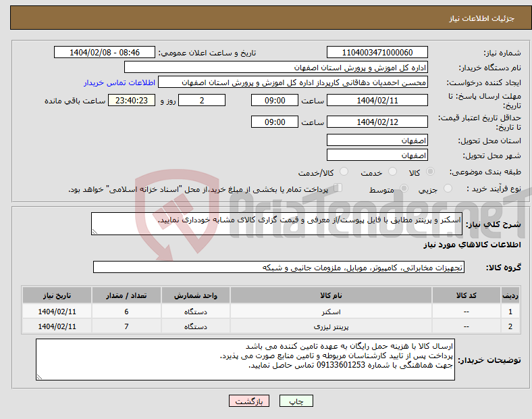Click the نام کالا column header
Image resolution: width=532 pixels, height=419 pixels.
(x=331, y=295)
